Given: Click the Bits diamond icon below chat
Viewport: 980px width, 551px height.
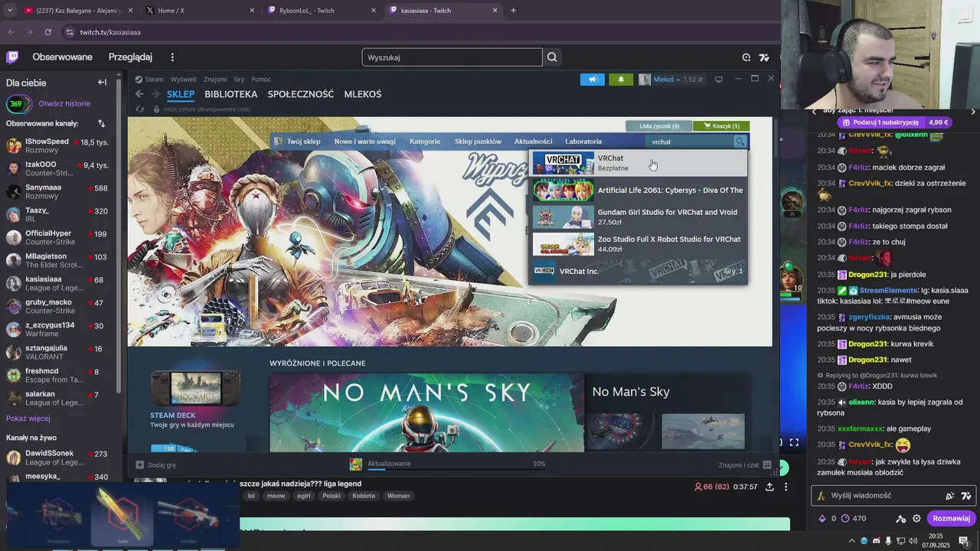Looking at the screenshot, I should pos(822,518).
